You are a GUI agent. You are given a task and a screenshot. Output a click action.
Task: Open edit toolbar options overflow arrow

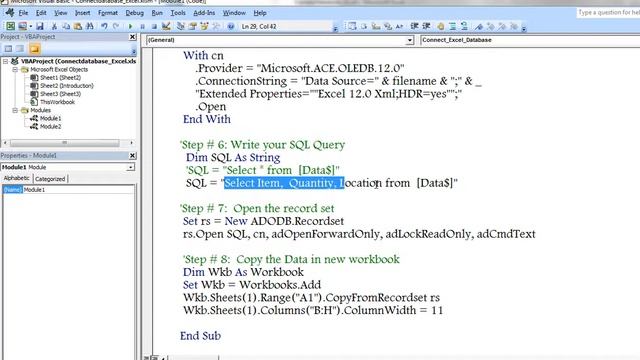[x=524, y=28]
